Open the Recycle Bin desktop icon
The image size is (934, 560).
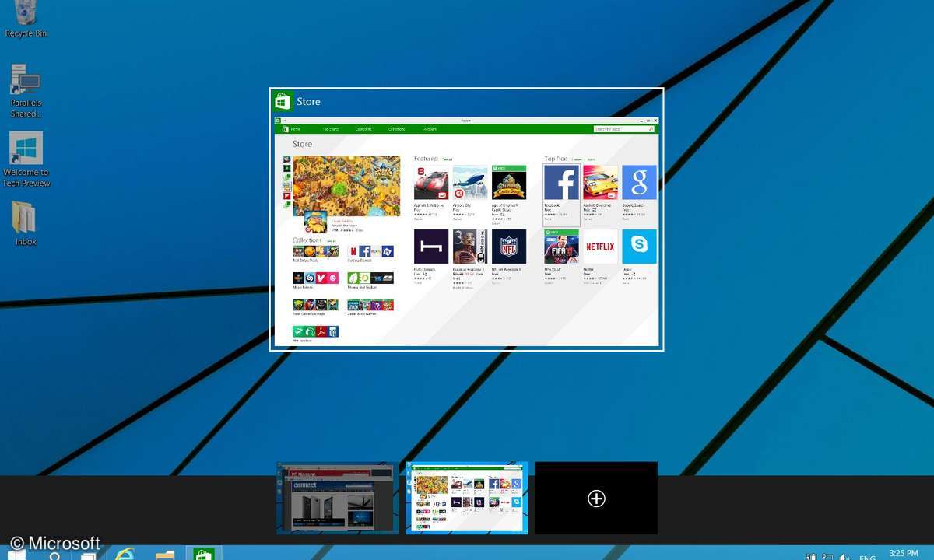point(26,18)
